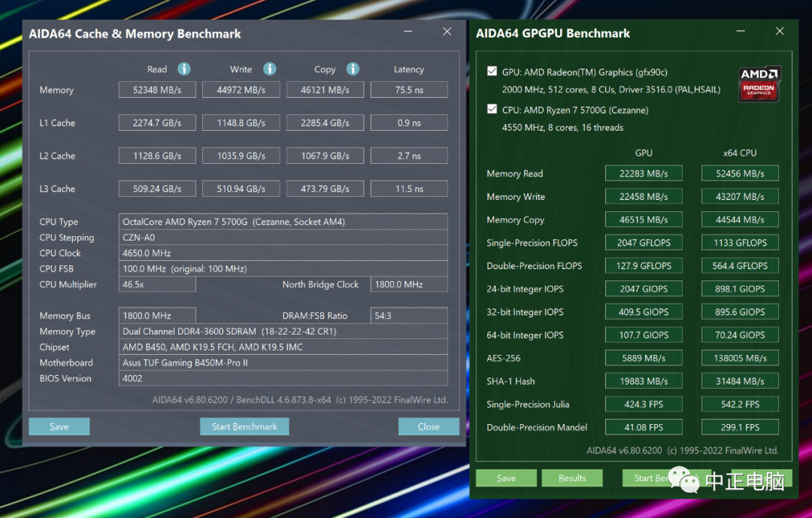Image resolution: width=812 pixels, height=518 pixels.
Task: Uncheck the CPU AMD Ryzen 7 5700G checkbox
Action: pyautogui.click(x=492, y=109)
